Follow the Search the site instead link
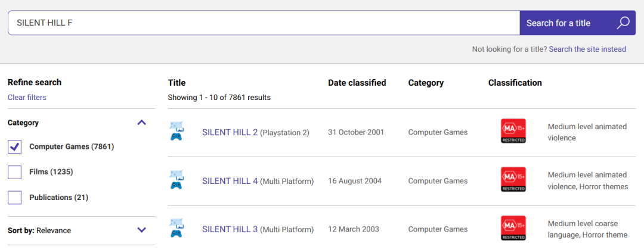Image resolution: width=644 pixels, height=250 pixels. pos(587,49)
